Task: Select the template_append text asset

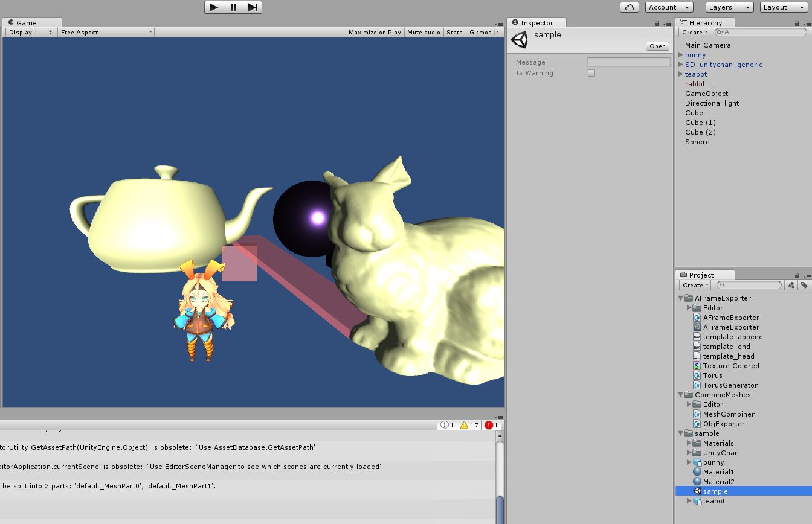Action: 728,337
